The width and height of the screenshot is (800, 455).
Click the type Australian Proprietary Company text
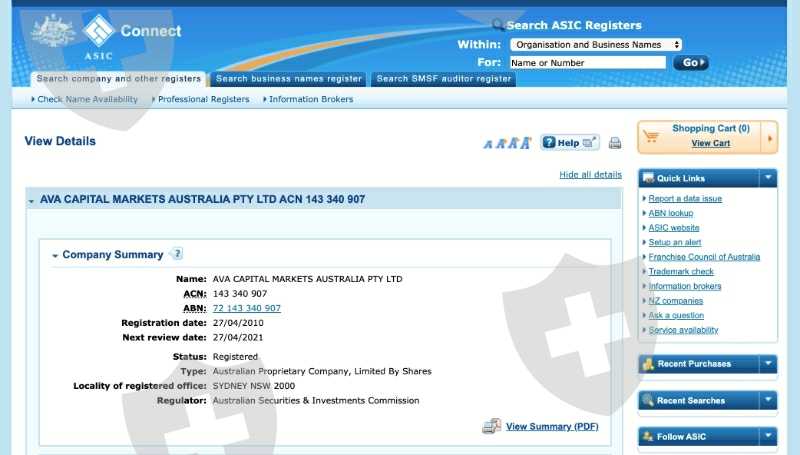pos(322,371)
